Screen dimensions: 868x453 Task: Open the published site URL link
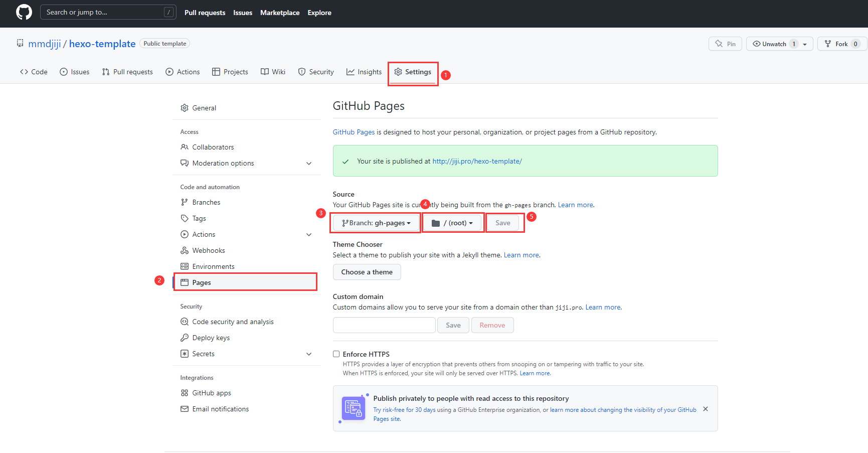coord(477,161)
